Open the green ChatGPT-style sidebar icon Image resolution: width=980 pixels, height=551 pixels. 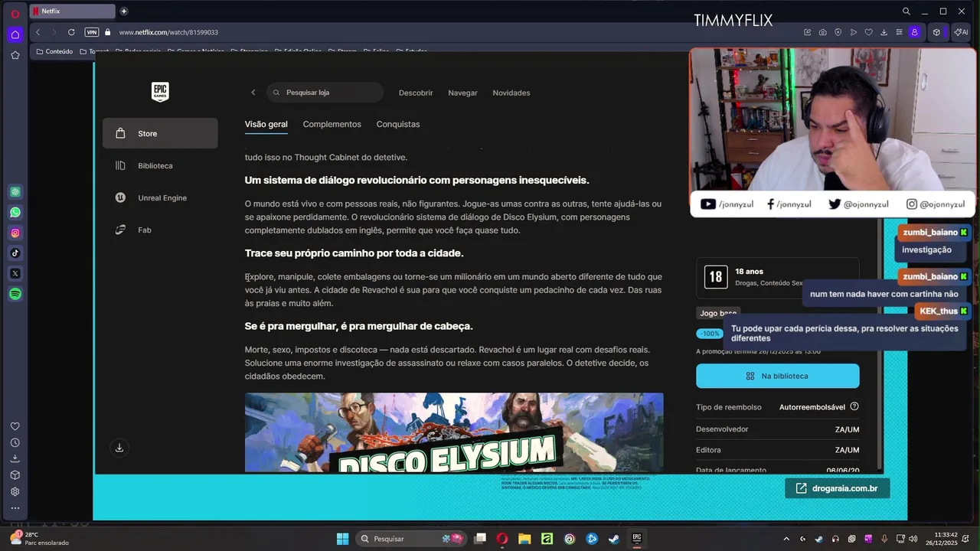pyautogui.click(x=15, y=191)
